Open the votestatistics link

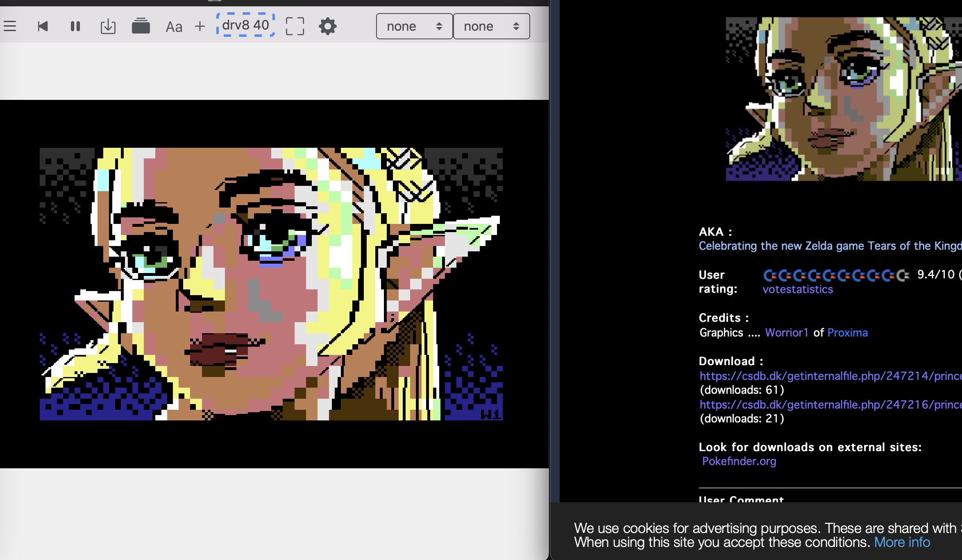tap(797, 289)
